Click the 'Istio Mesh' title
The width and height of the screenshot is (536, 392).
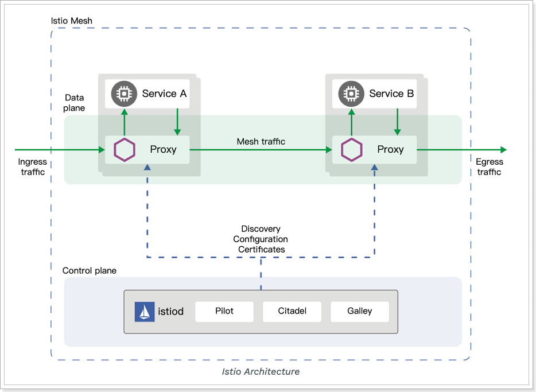click(x=71, y=21)
